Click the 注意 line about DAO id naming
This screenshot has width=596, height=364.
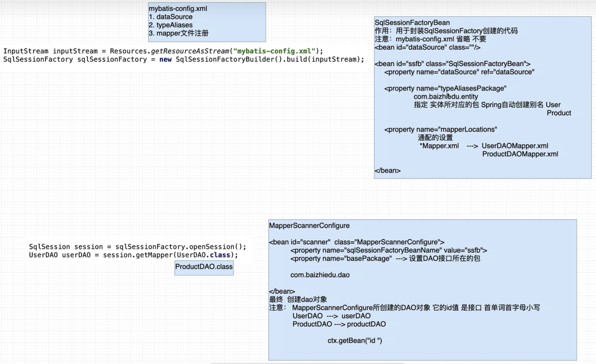point(404,308)
